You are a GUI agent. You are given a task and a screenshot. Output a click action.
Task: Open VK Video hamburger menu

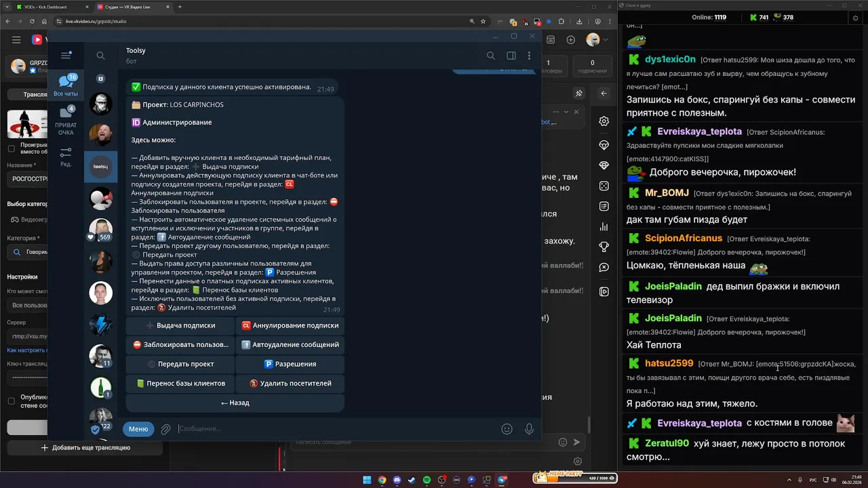[x=16, y=40]
